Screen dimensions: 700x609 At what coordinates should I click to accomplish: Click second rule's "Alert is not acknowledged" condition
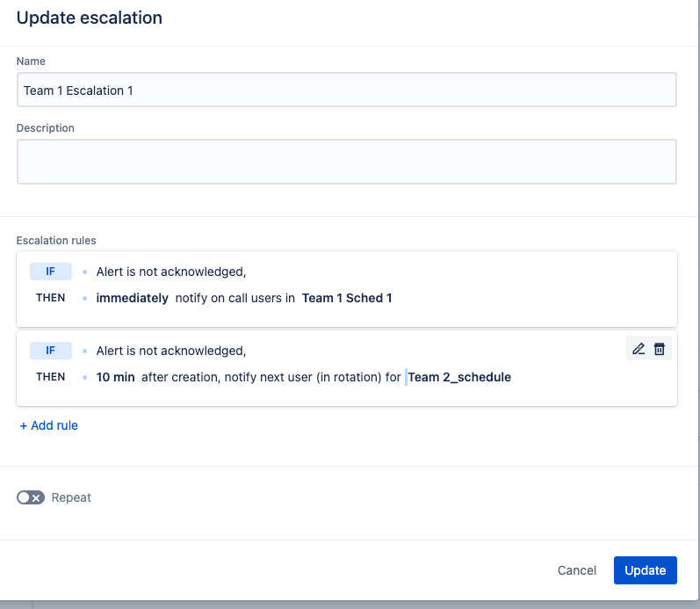point(171,351)
